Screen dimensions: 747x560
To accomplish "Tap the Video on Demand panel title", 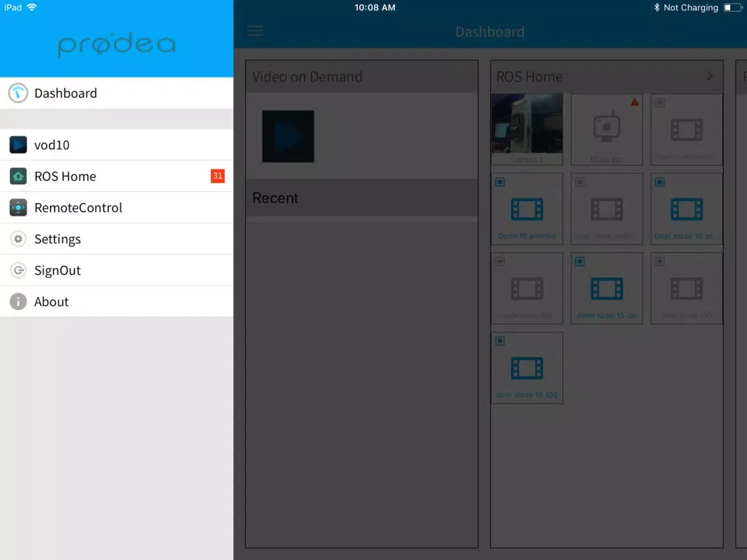I will (x=307, y=77).
